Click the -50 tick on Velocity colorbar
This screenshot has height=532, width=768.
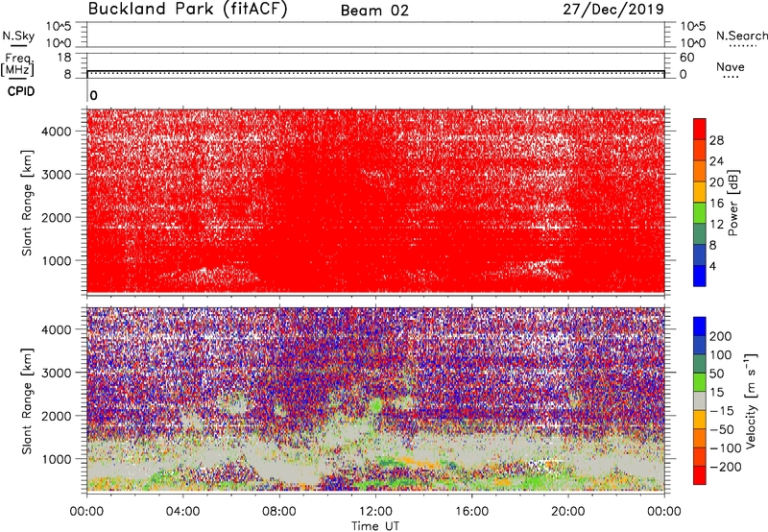722,429
